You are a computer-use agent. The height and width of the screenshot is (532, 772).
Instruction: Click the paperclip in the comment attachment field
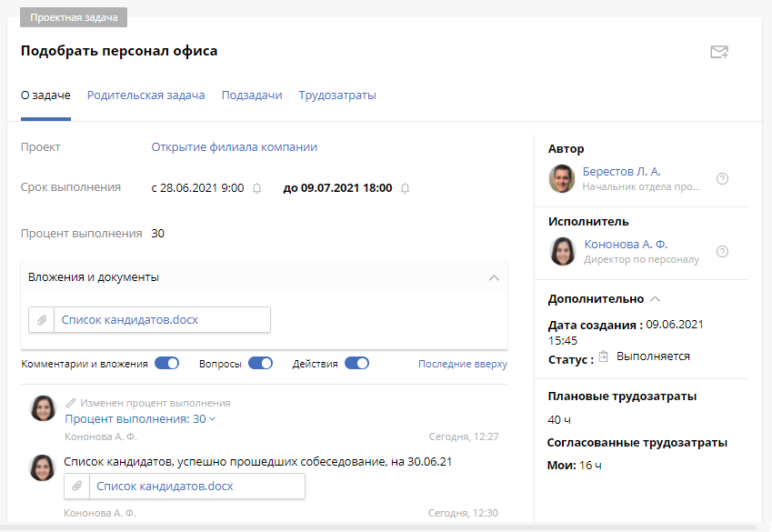77,487
